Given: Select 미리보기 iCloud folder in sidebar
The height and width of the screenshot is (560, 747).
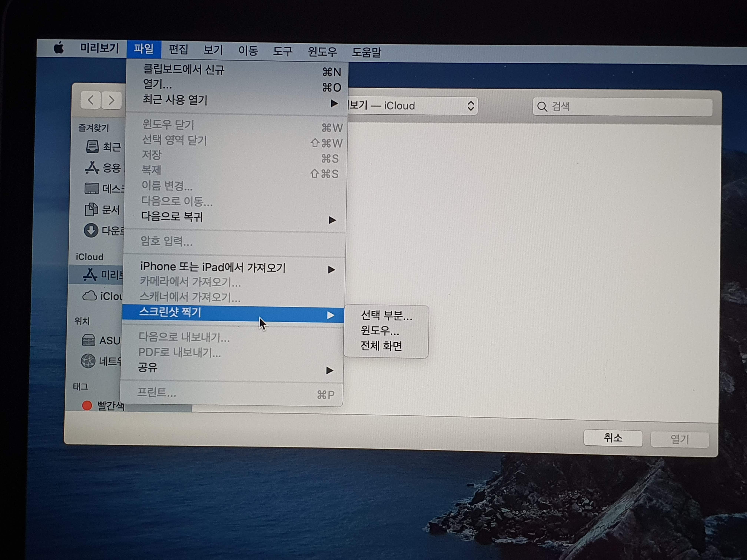Looking at the screenshot, I should [96, 275].
